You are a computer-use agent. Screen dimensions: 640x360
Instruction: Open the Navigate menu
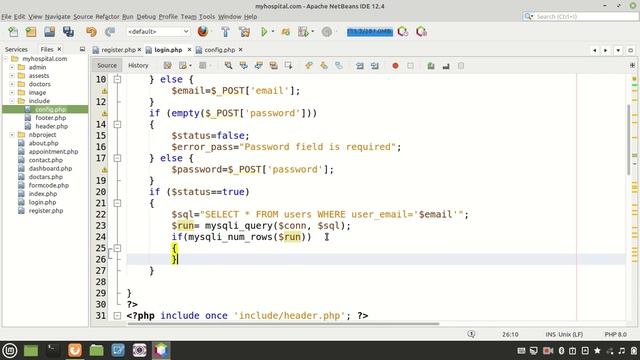(x=57, y=16)
